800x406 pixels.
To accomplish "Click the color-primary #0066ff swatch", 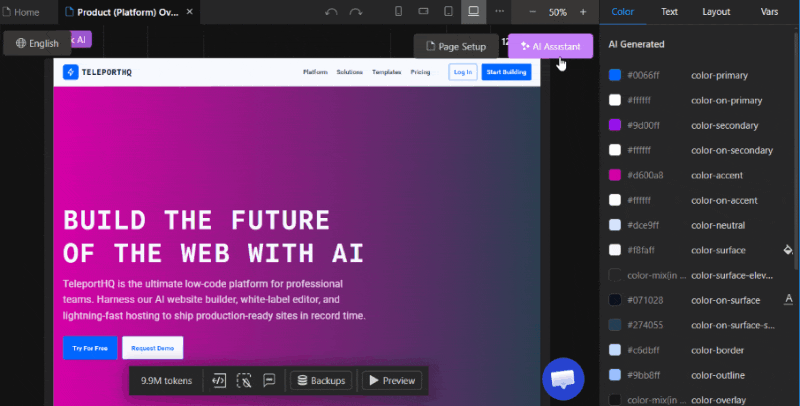I will coord(615,75).
